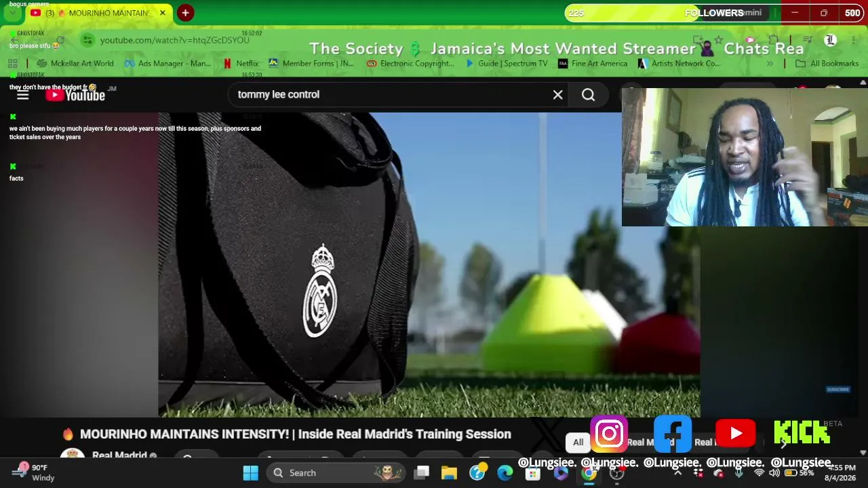The width and height of the screenshot is (868, 488).
Task: Click the video title 'MOURINHO MAINTAINS INTENSITY!'
Action: pyautogui.click(x=296, y=434)
